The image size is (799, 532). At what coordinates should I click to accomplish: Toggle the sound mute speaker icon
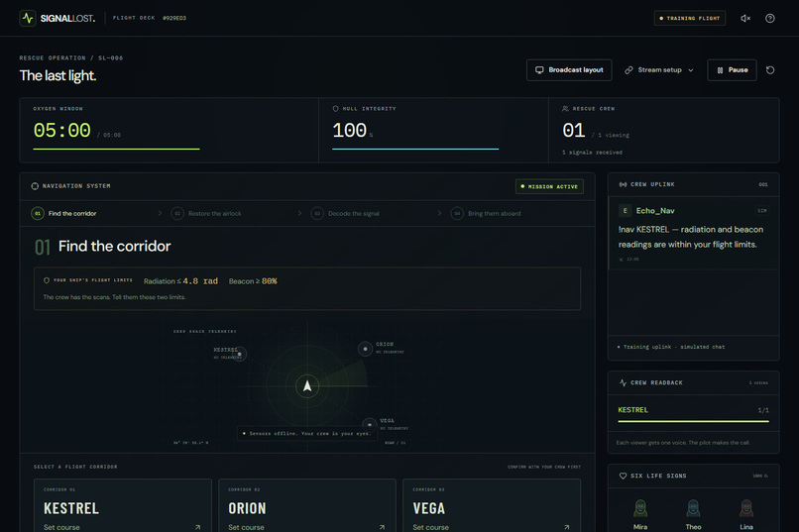coord(745,18)
